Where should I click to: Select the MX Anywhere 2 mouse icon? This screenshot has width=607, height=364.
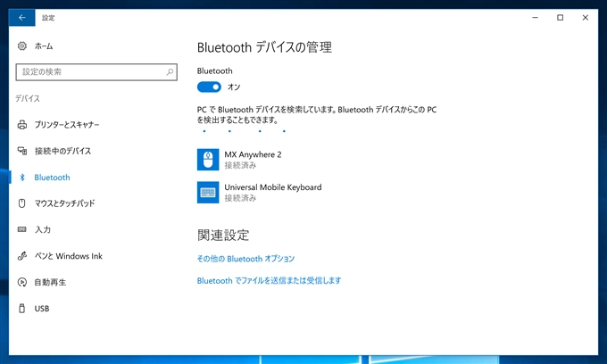208,160
